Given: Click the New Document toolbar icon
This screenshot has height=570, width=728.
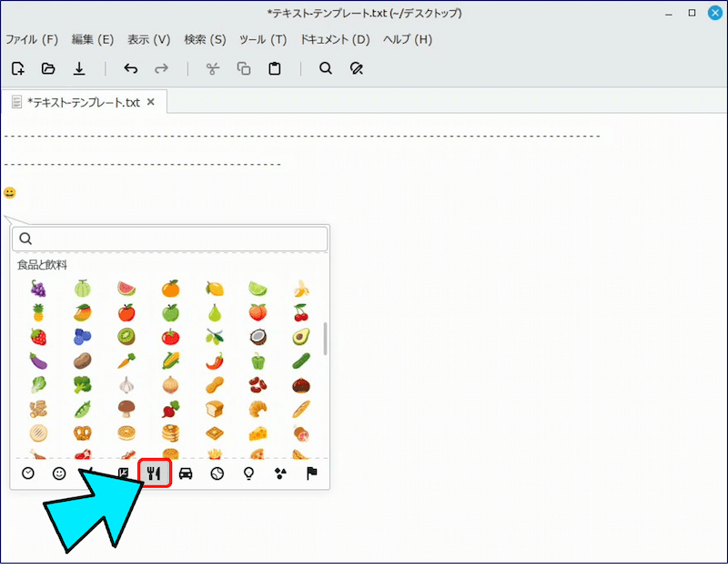Looking at the screenshot, I should coord(18,68).
